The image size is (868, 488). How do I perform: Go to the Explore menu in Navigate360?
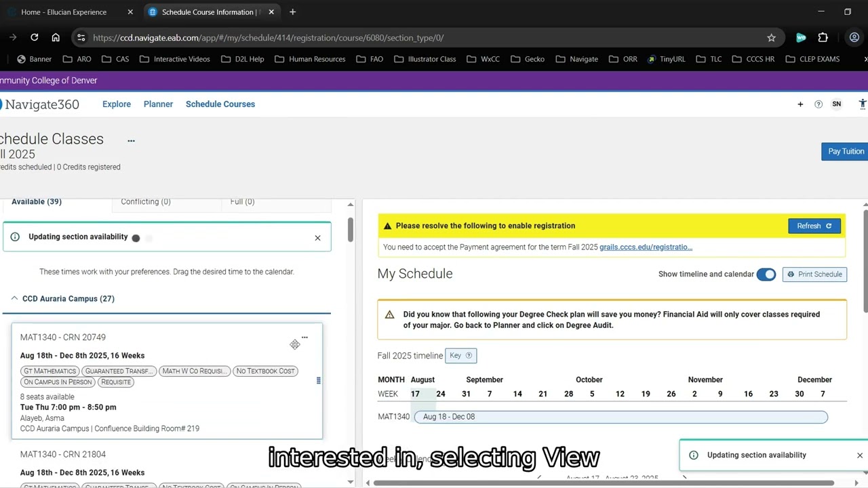(x=117, y=104)
